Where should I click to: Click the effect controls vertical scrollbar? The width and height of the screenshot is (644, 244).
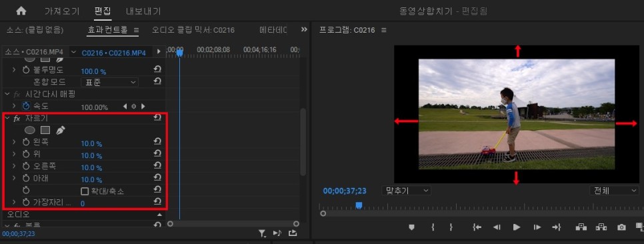coord(303,142)
